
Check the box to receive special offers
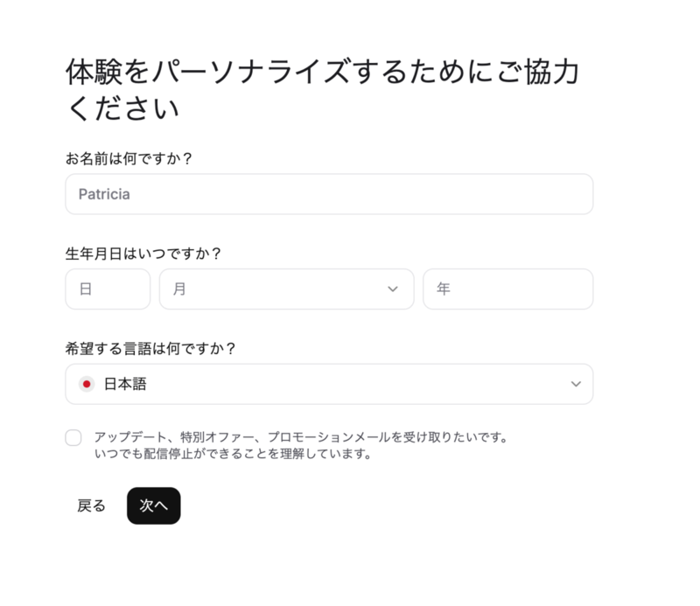(x=73, y=437)
